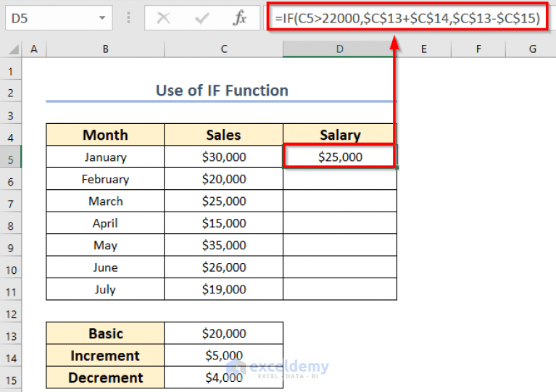Select April sales $15,000 cell
Image resolution: width=556 pixels, height=392 pixels.
pyautogui.click(x=224, y=223)
